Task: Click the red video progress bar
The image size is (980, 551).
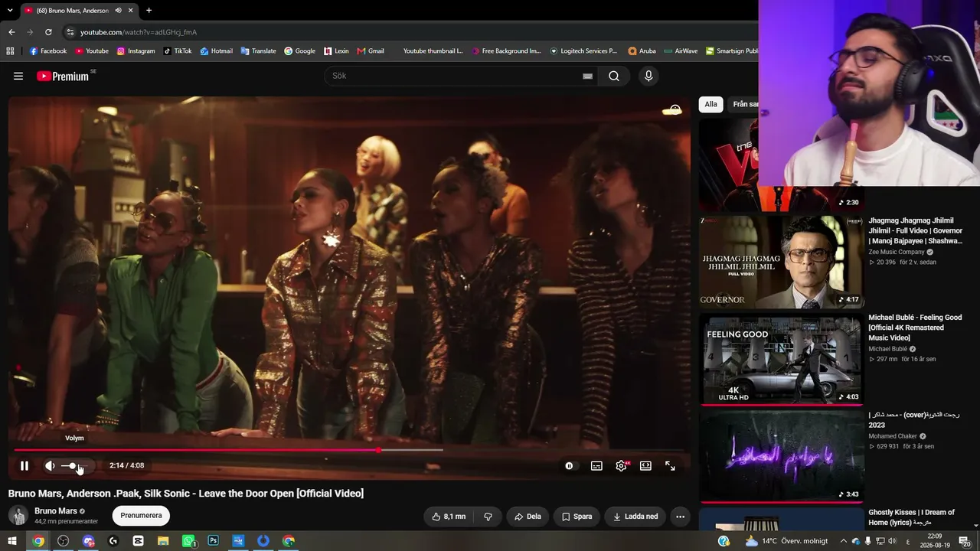Action: point(349,450)
